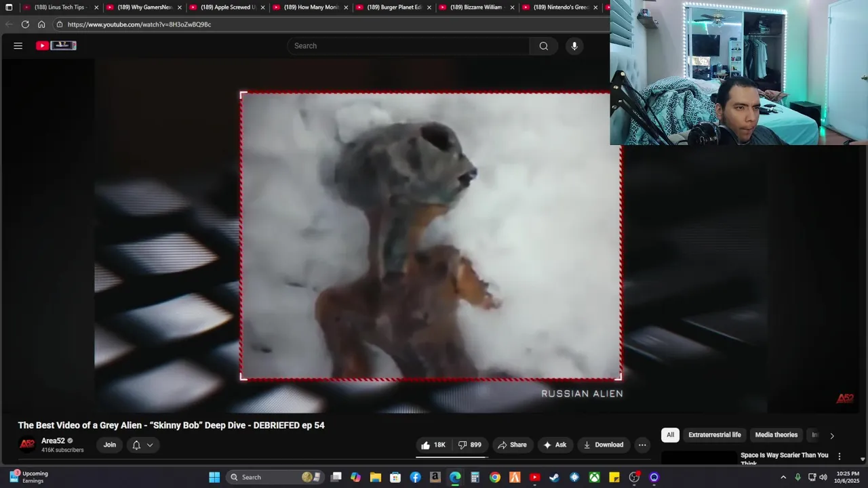Click the browser address bar URL
This screenshot has width=868, height=488.
(x=139, y=24)
